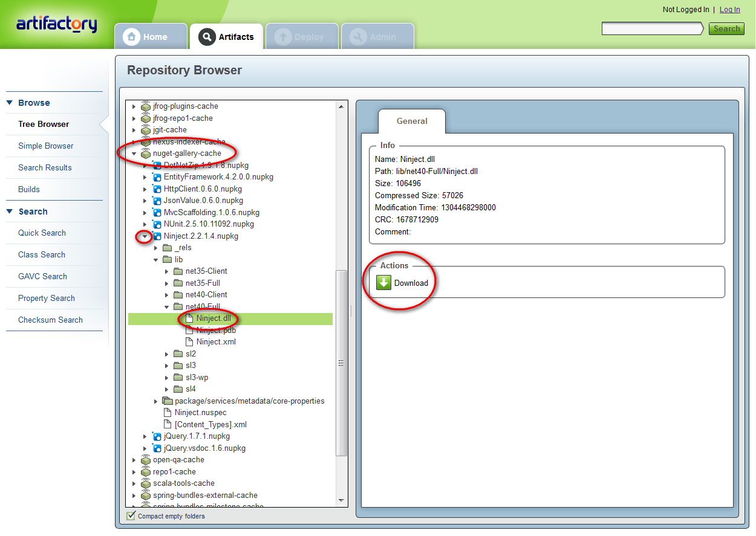
Task: Select the sl3 folder
Action: 191,366
